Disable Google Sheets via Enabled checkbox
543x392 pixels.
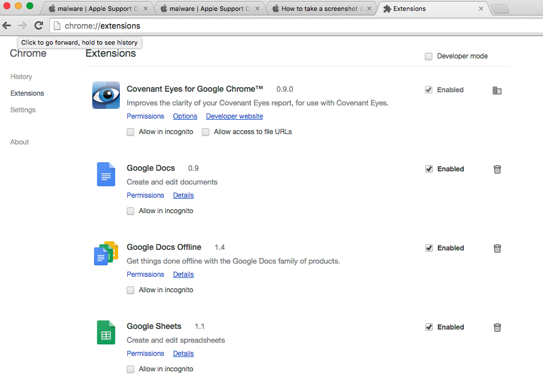click(429, 327)
